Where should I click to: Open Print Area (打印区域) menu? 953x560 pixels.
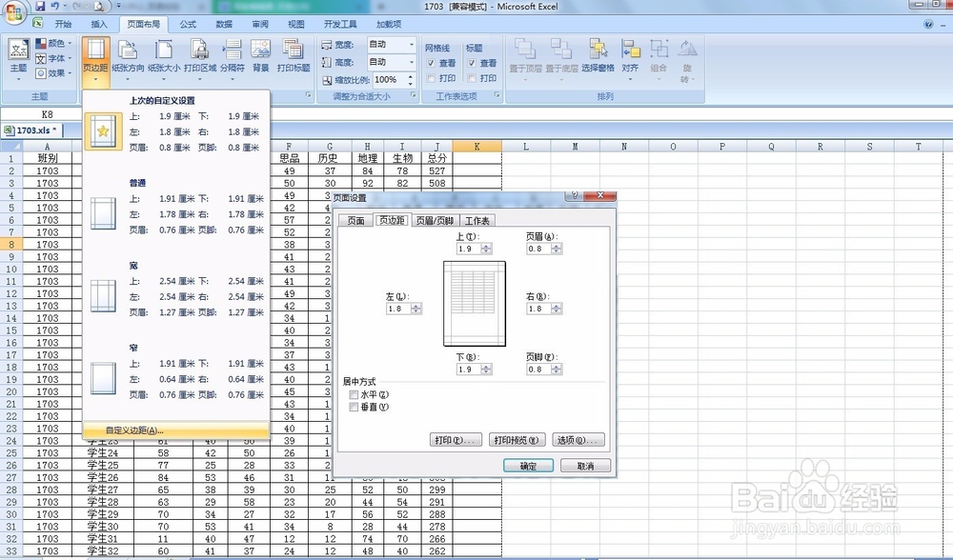tap(200, 59)
